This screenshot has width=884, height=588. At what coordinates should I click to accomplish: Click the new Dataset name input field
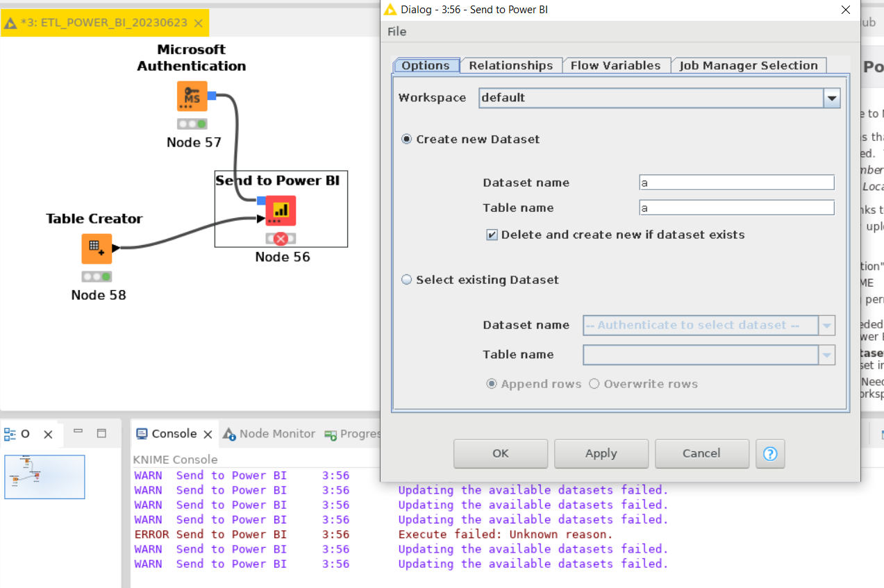point(737,183)
